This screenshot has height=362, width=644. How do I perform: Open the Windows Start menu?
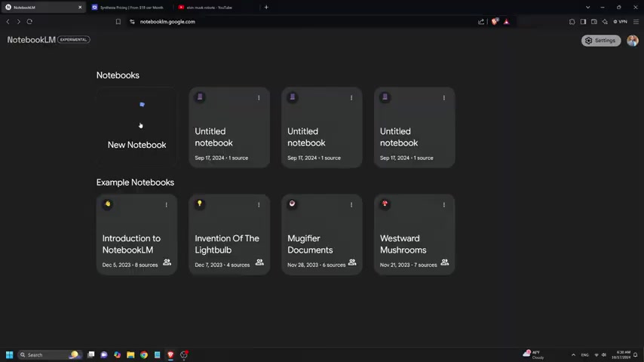[x=10, y=354]
